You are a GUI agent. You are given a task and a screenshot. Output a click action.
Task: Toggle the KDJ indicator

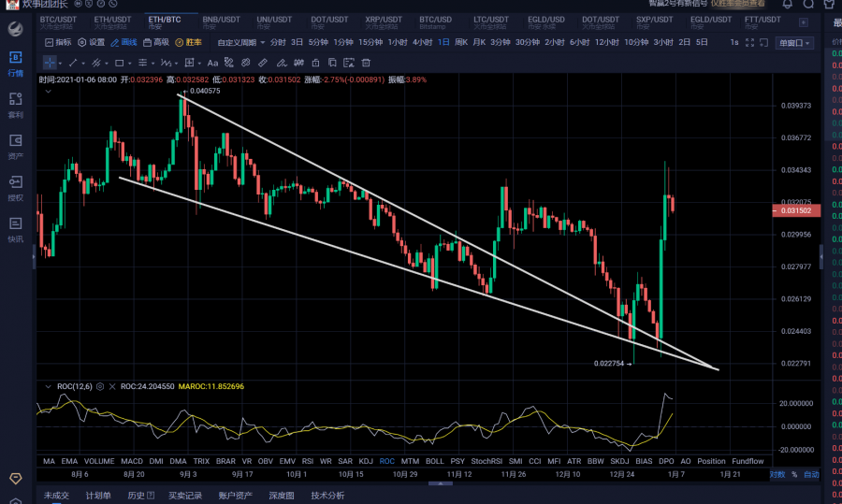coord(365,461)
